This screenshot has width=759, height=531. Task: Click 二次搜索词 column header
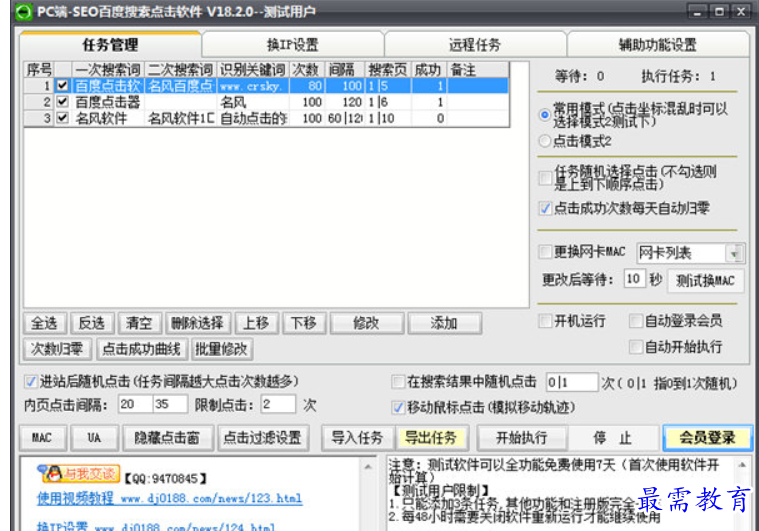click(181, 70)
